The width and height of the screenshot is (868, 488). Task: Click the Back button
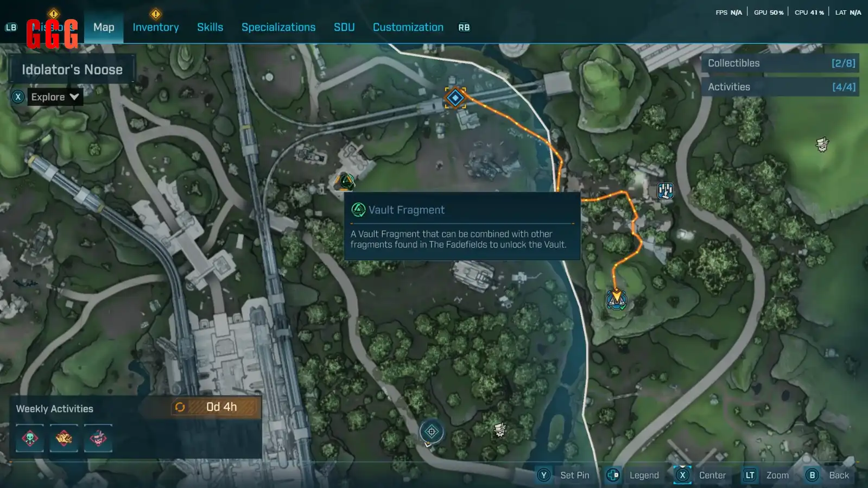pyautogui.click(x=839, y=475)
